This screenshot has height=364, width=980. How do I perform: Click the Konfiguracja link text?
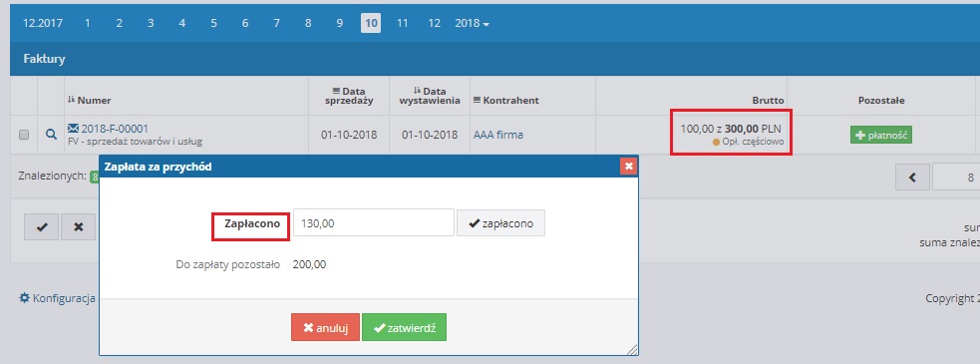pos(64,298)
